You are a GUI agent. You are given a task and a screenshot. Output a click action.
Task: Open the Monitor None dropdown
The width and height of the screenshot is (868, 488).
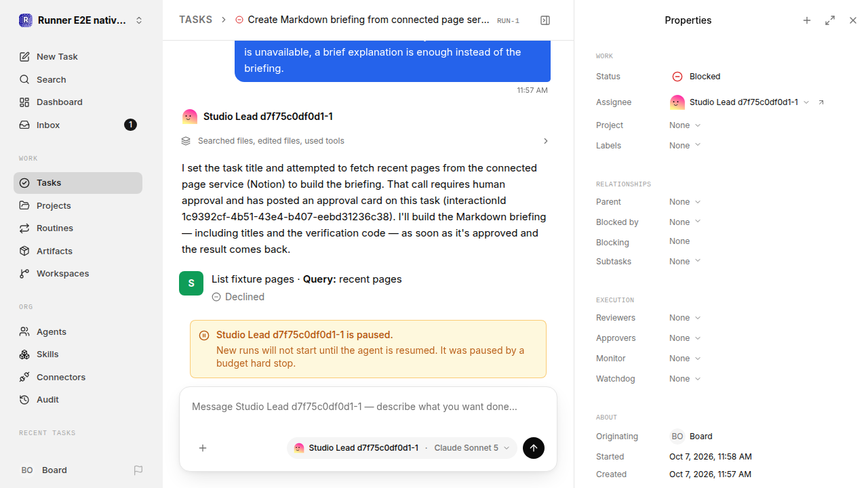coord(685,359)
